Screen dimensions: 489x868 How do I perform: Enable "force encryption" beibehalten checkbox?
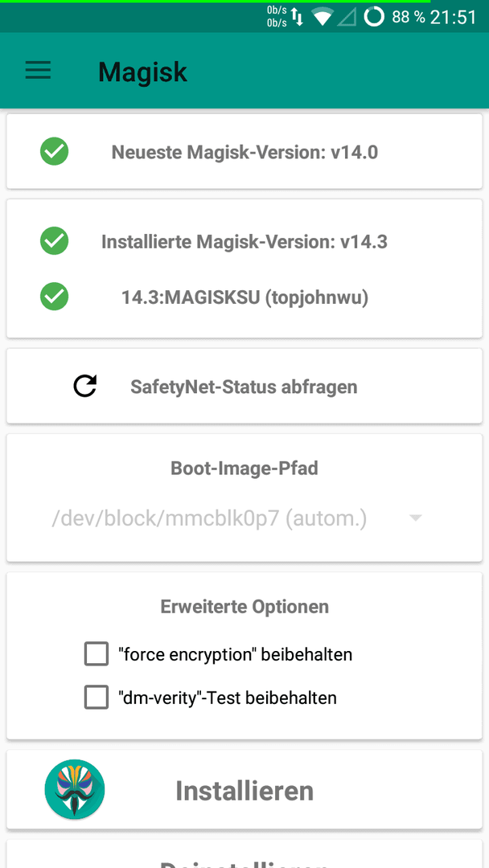(x=97, y=653)
